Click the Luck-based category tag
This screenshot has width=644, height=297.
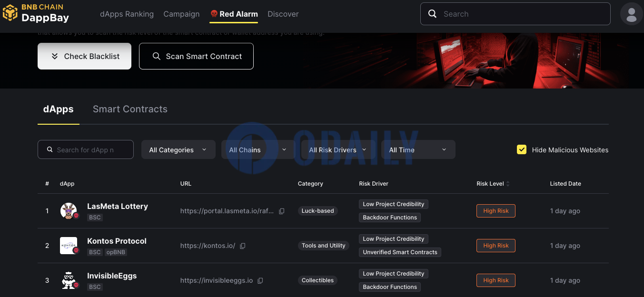(318, 211)
